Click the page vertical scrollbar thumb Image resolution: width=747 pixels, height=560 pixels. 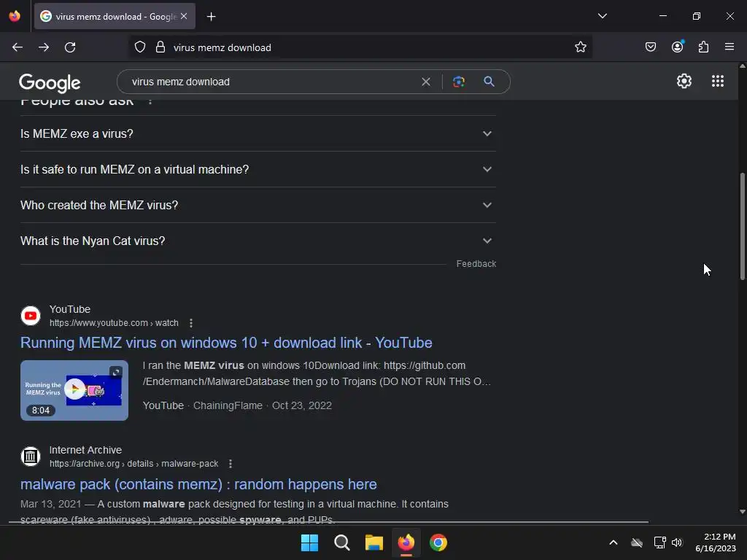tap(742, 226)
